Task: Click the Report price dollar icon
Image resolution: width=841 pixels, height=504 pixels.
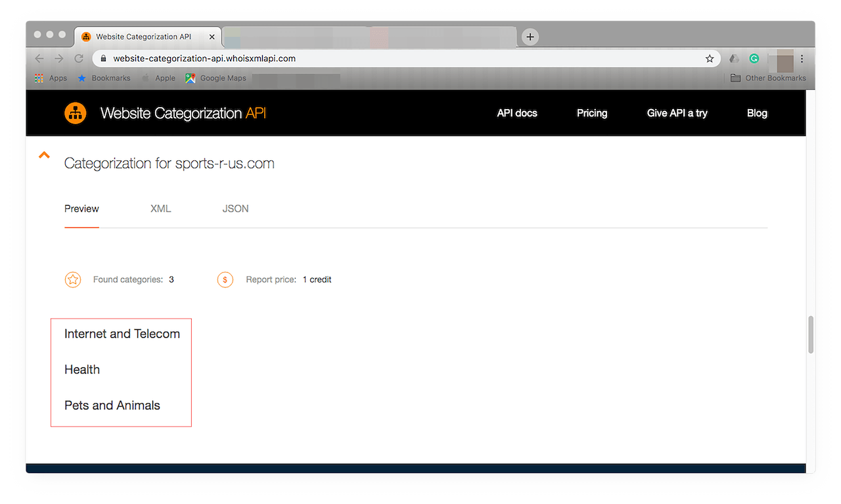Action: click(x=225, y=280)
